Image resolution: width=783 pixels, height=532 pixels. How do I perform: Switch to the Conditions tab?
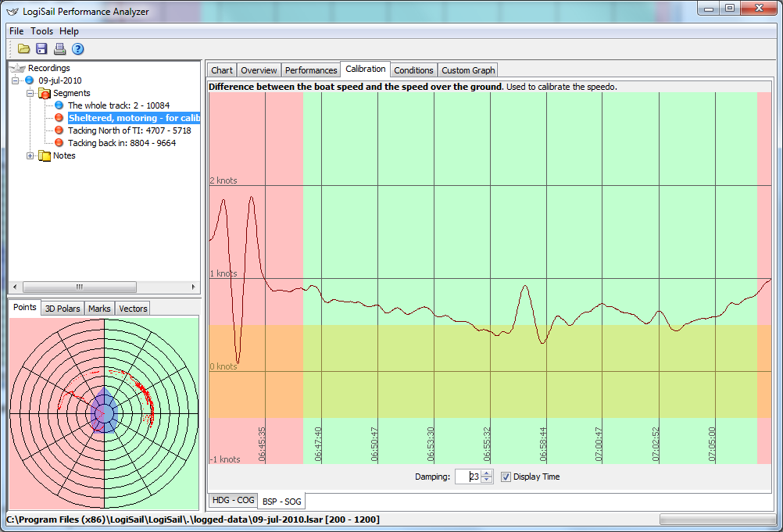(413, 70)
